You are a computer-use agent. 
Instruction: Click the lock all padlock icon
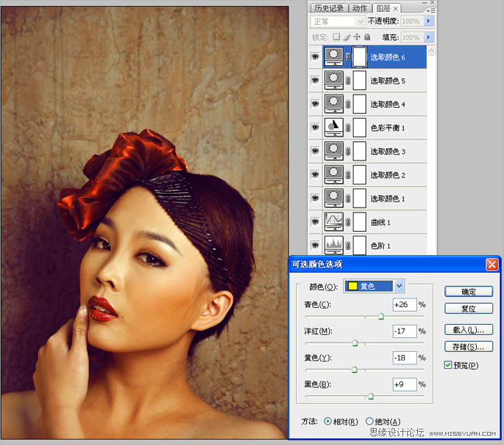coord(368,36)
